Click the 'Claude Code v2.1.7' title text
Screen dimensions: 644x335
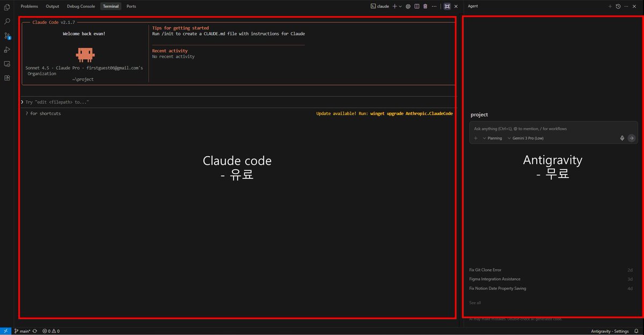[54, 23]
